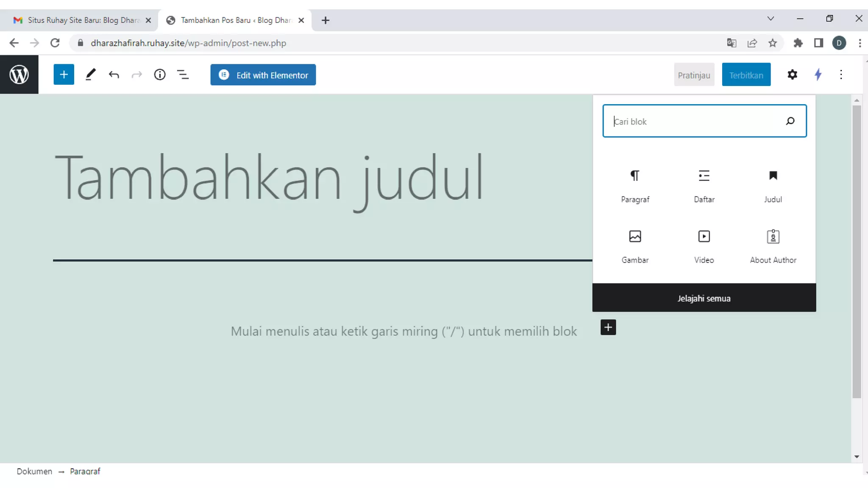Click the Terbitkan publish button
Viewport: 868px width, 488px height.
point(746,75)
